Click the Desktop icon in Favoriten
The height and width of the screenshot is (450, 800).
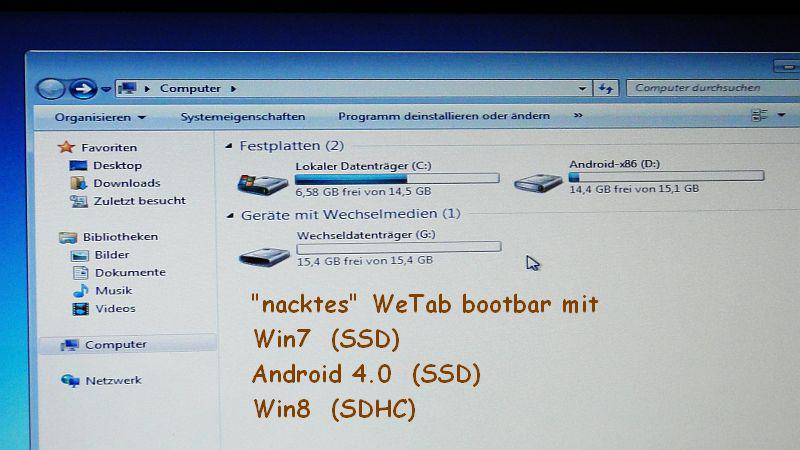[78, 166]
